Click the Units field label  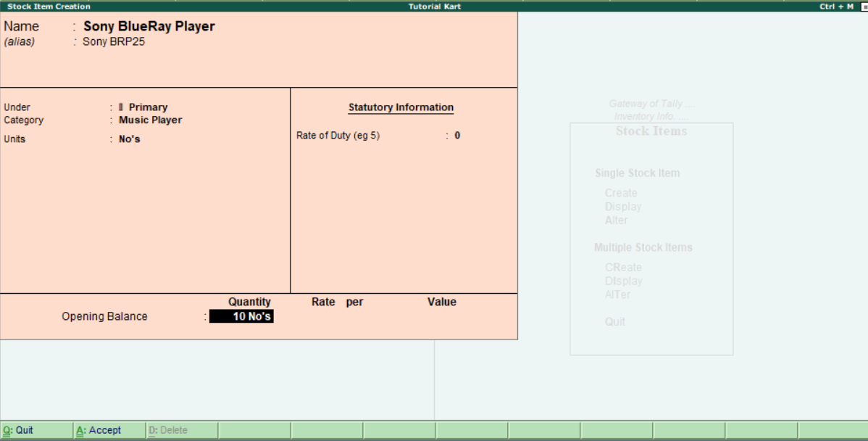point(14,139)
